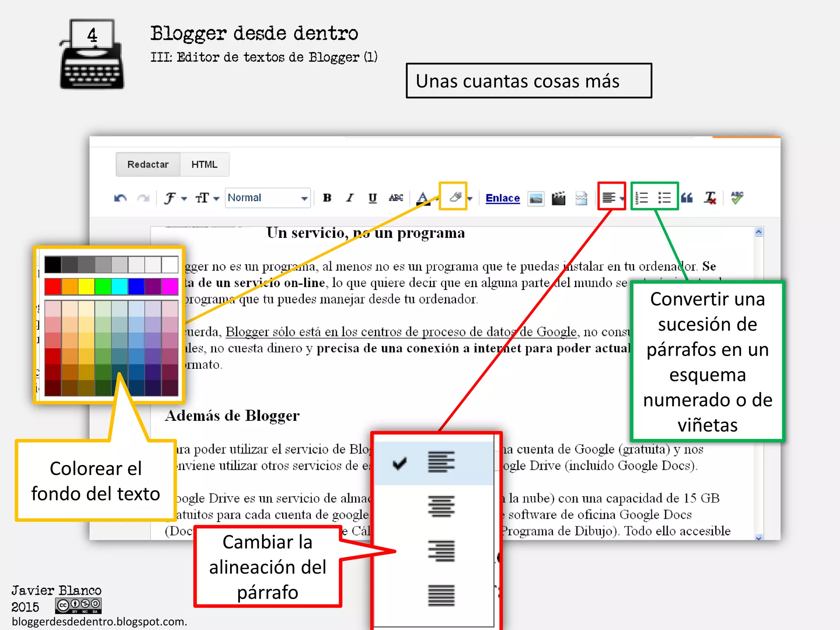
Task: Pick the pure blue color swatch
Action: coord(136,286)
